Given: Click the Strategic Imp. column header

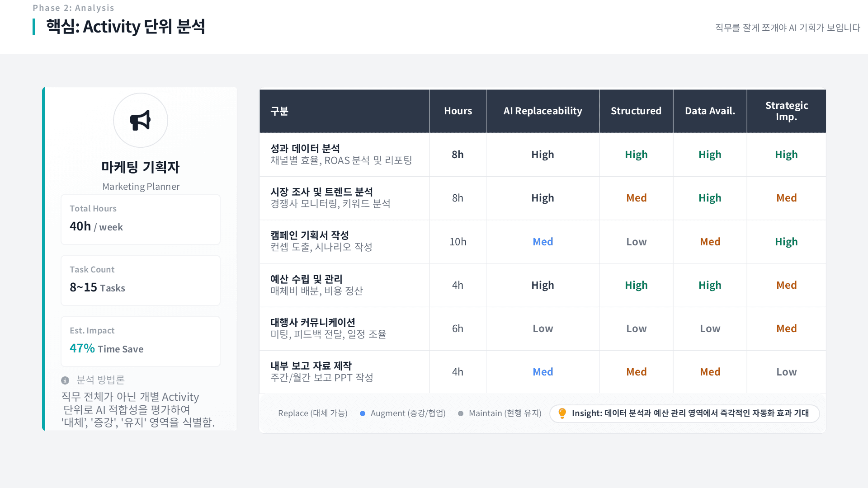Looking at the screenshot, I should (787, 111).
